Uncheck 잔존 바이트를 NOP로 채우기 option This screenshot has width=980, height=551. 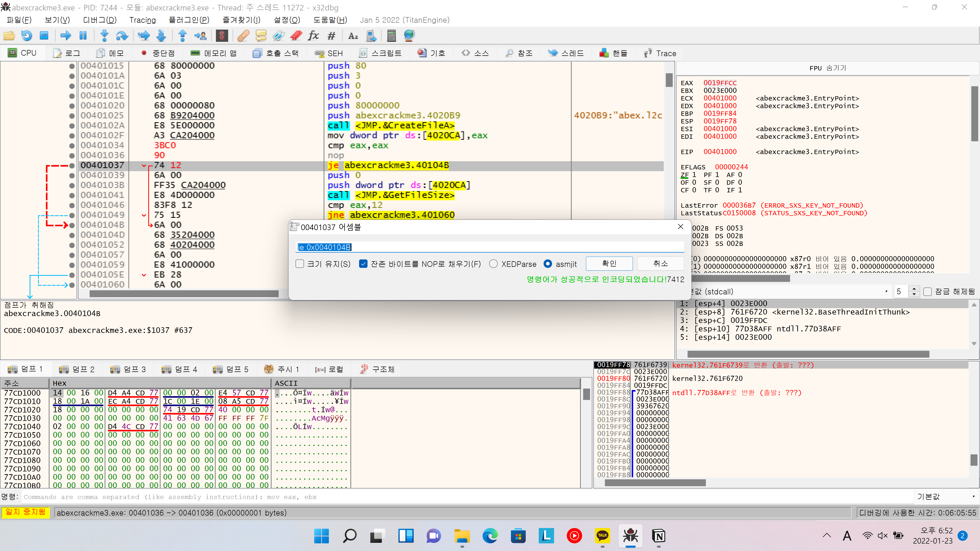tap(363, 264)
